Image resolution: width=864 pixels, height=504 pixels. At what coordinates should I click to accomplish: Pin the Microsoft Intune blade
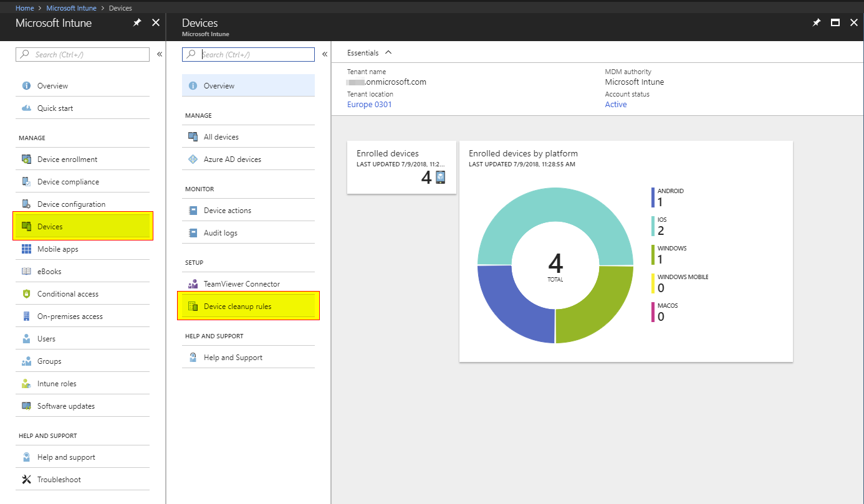tap(137, 22)
